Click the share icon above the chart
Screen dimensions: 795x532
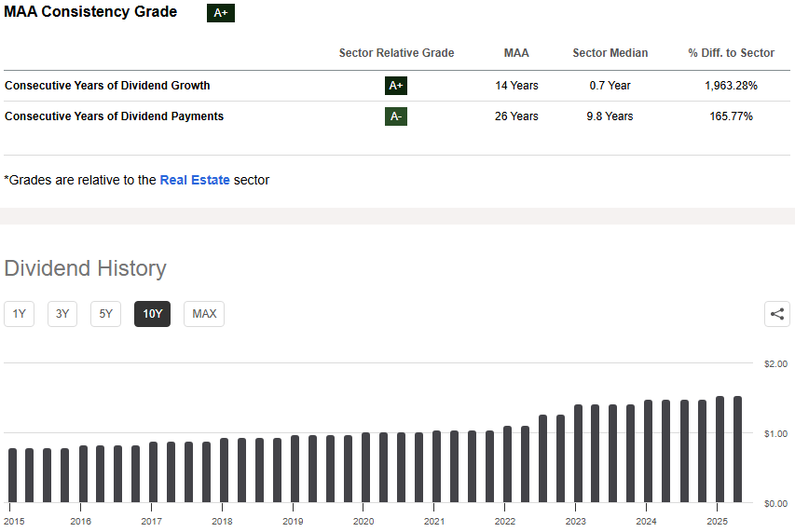pyautogui.click(x=777, y=314)
